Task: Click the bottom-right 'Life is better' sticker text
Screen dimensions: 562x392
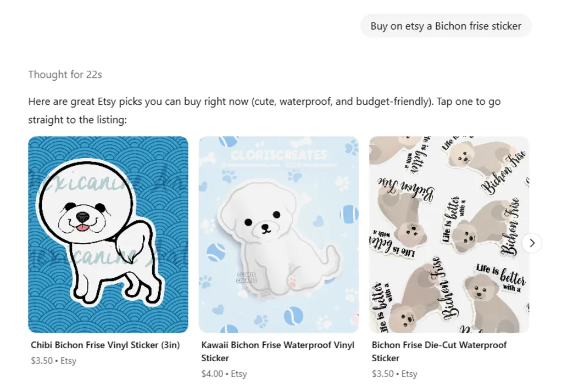Action: [x=502, y=277]
